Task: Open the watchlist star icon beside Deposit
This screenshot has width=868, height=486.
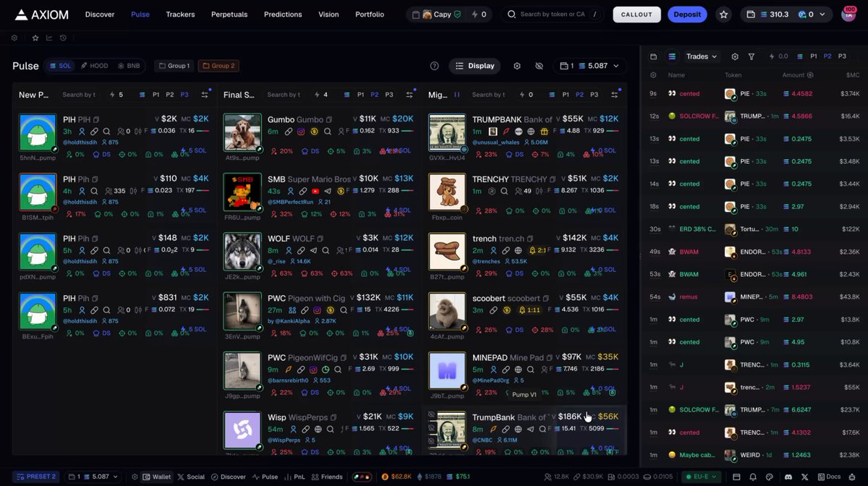Action: (723, 14)
